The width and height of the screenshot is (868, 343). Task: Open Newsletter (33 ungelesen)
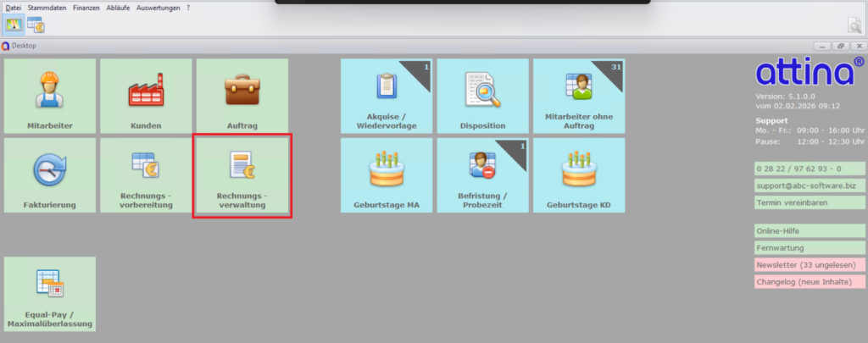[810, 265]
